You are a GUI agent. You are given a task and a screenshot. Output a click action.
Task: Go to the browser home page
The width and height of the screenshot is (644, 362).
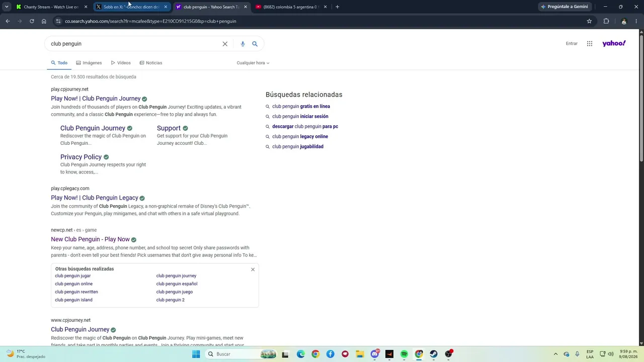click(x=44, y=21)
